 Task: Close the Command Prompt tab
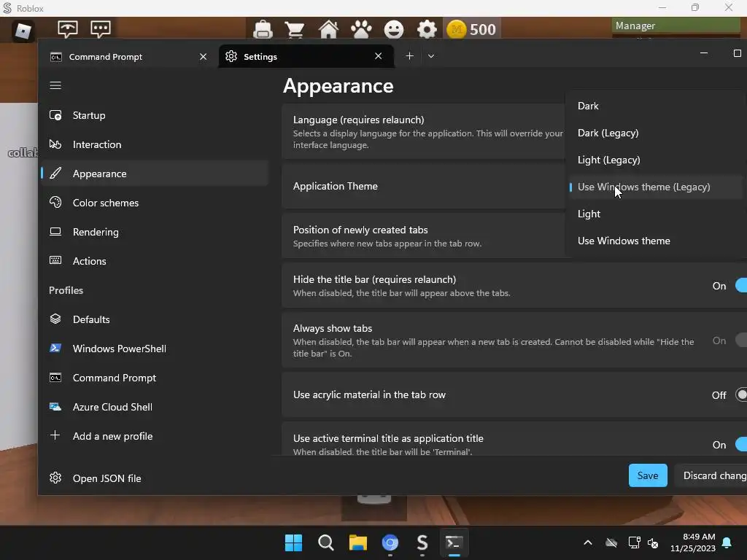203,57
